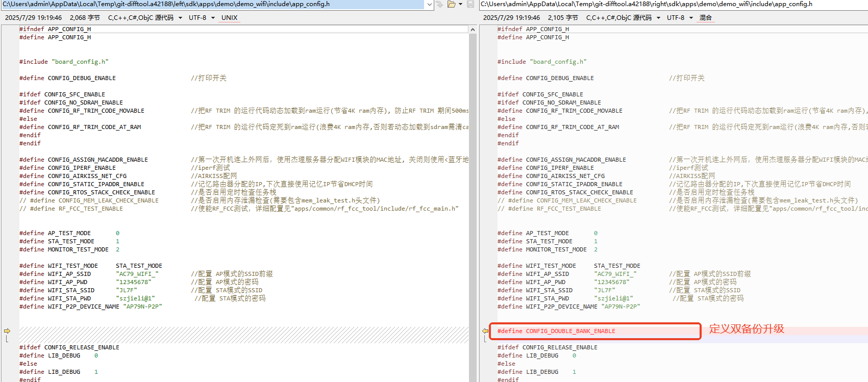
Task: Click the "AC79_WIFI_" string in left pane
Action: [x=137, y=274]
